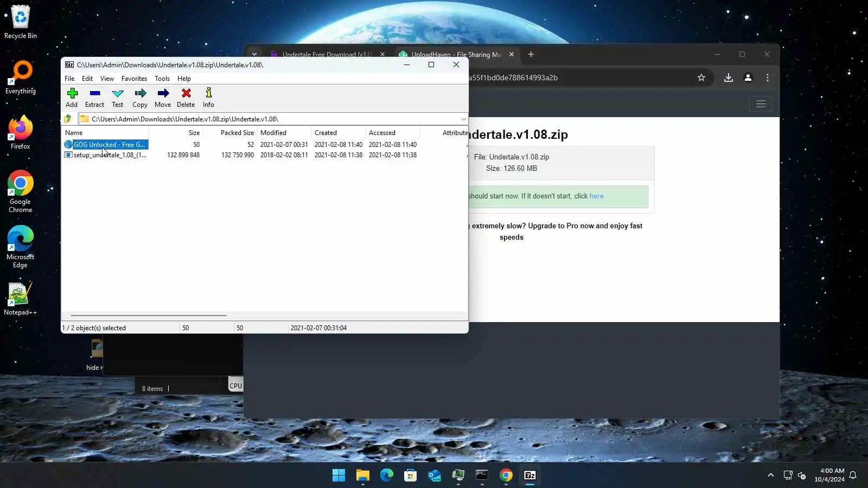Open the Favorites menu in 7-Zip

(x=134, y=79)
